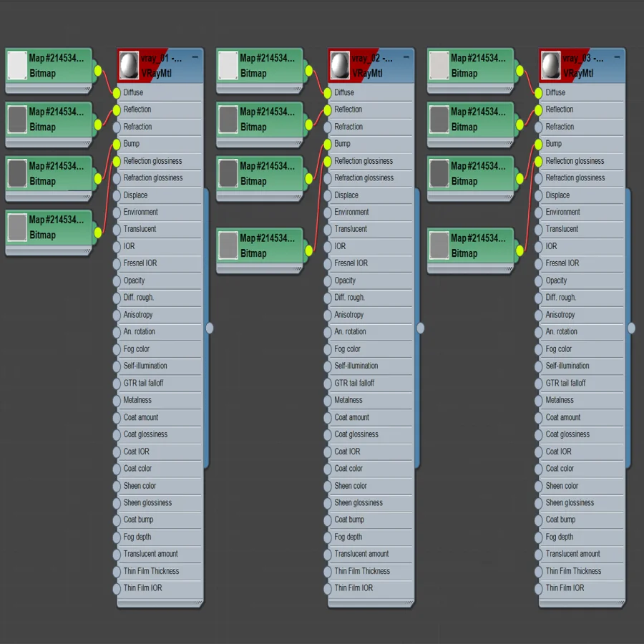Collapse the vray_01 node with minus button

pyautogui.click(x=195, y=57)
